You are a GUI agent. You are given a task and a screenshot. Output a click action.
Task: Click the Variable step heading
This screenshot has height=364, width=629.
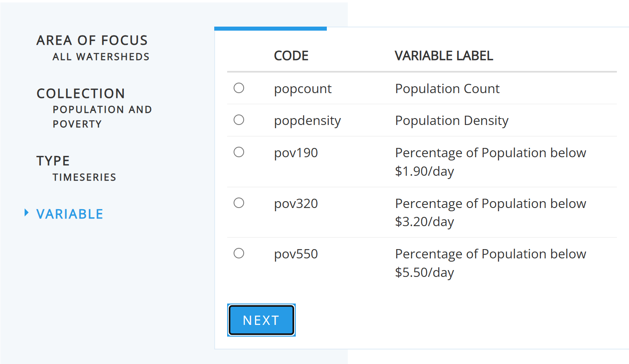point(70,214)
